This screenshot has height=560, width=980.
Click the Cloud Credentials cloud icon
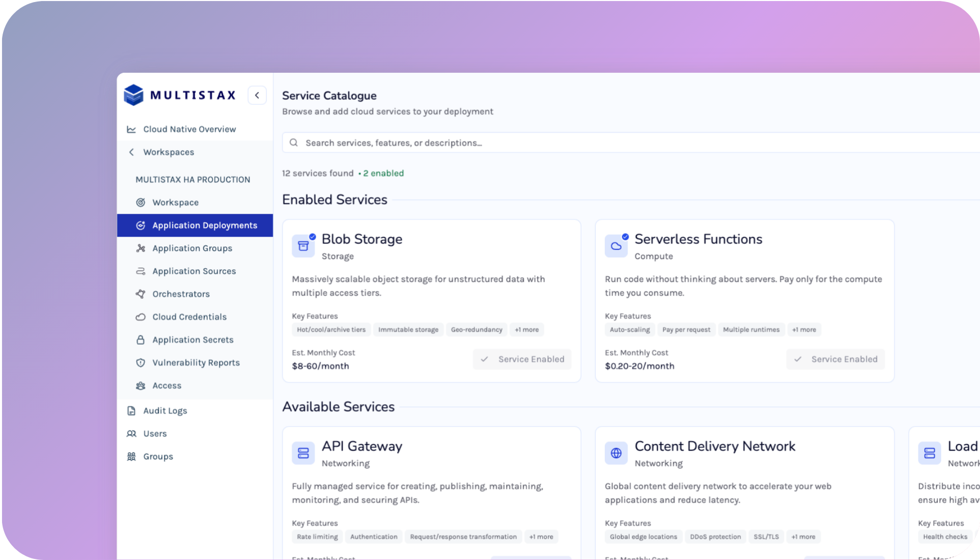tap(141, 317)
